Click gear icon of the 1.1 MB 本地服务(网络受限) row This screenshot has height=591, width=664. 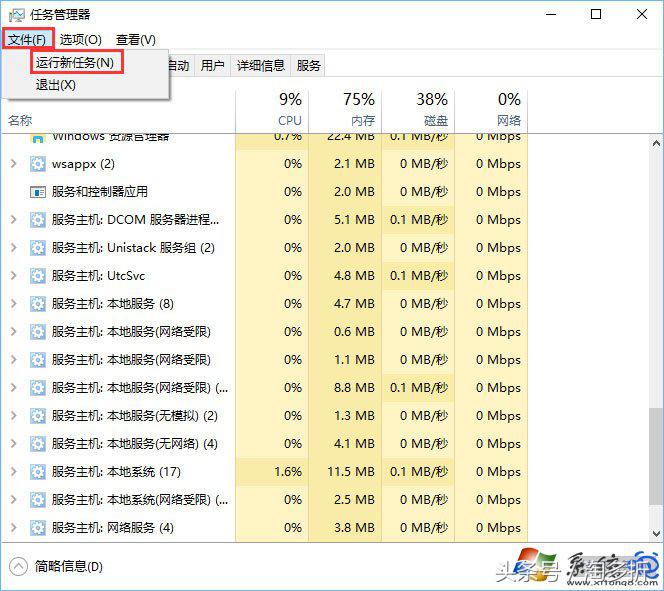point(38,359)
